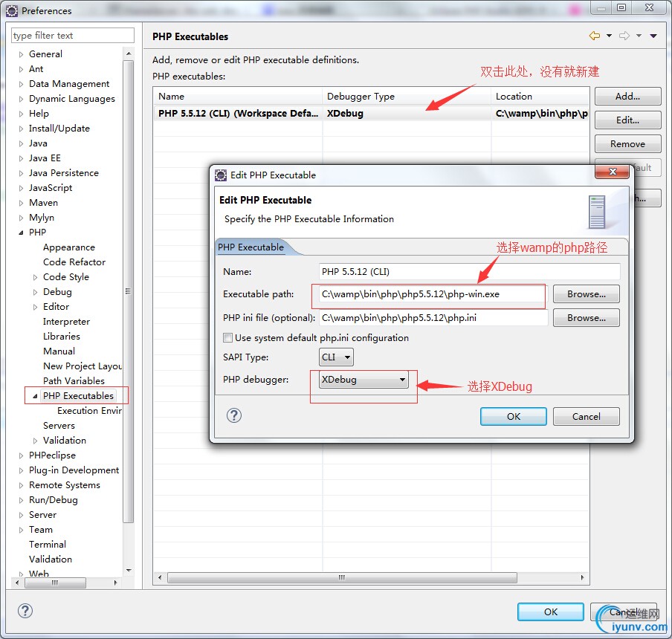Open the back history dropdown arrow

[609, 36]
